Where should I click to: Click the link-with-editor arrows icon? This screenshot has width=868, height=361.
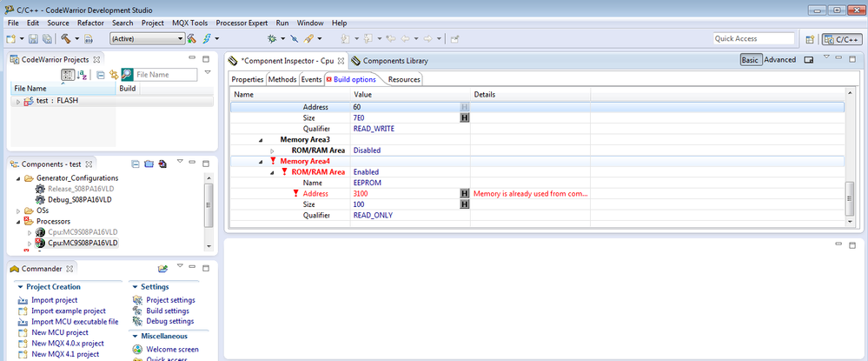click(114, 74)
